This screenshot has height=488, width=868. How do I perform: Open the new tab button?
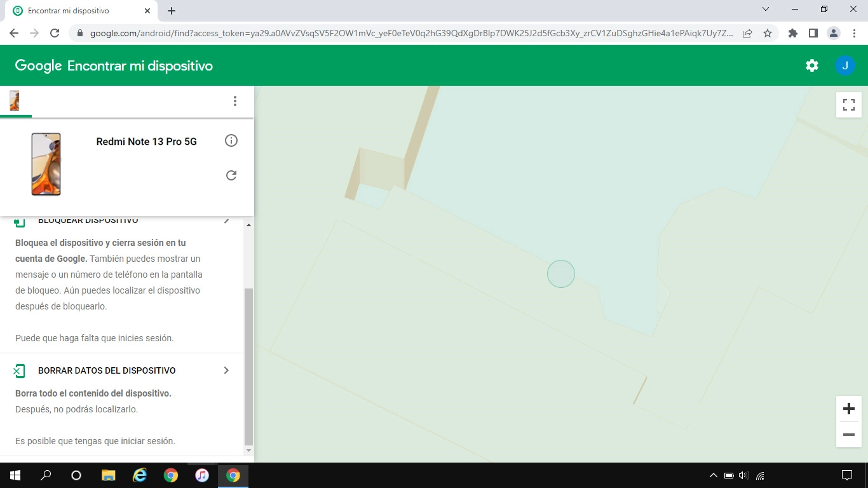(171, 10)
